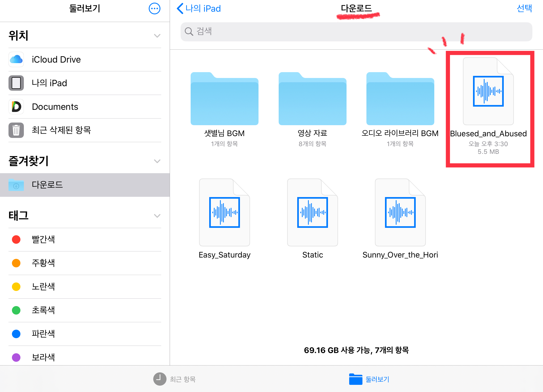Image resolution: width=543 pixels, height=392 pixels.
Task: Switch to the 둘러보기 tab
Action: point(369,379)
